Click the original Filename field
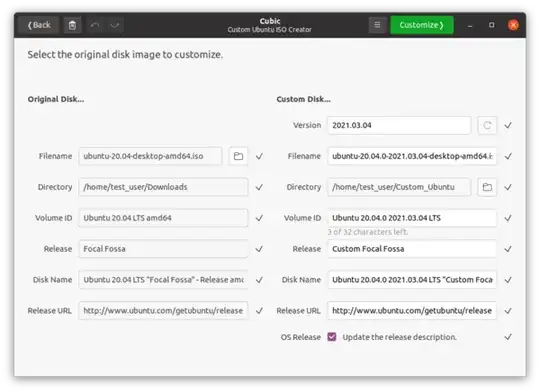 [150, 156]
